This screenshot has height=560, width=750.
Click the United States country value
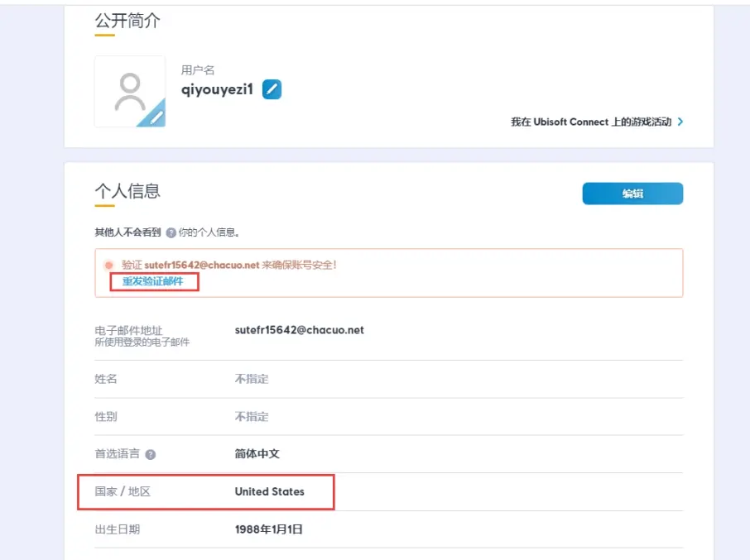point(269,491)
